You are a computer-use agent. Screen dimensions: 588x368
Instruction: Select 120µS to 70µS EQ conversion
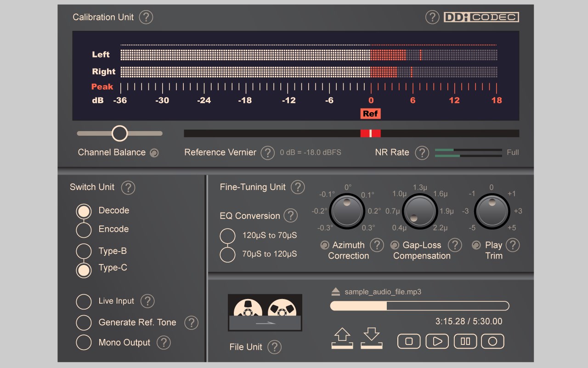click(x=227, y=236)
